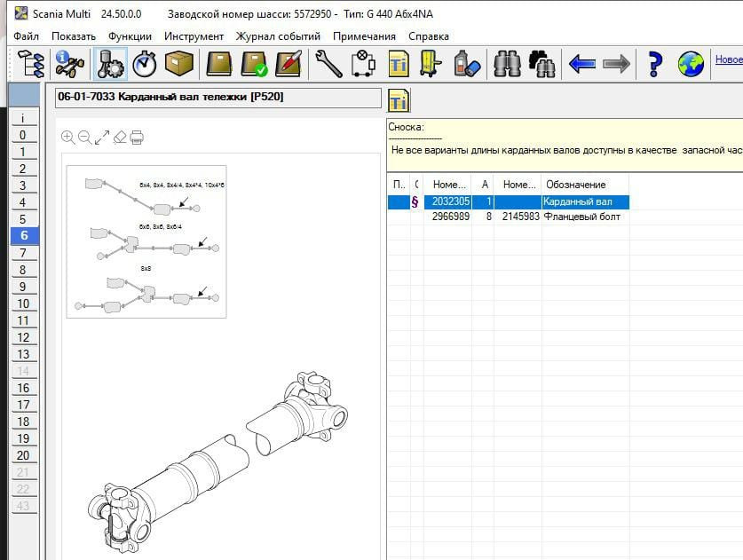
Task: Go back with the blue left arrow
Action: [x=581, y=64]
